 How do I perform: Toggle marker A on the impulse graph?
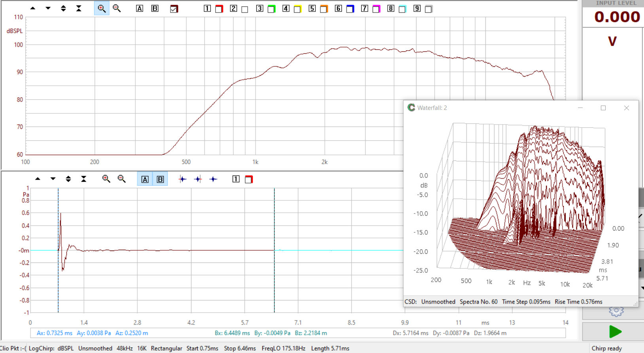tap(145, 179)
